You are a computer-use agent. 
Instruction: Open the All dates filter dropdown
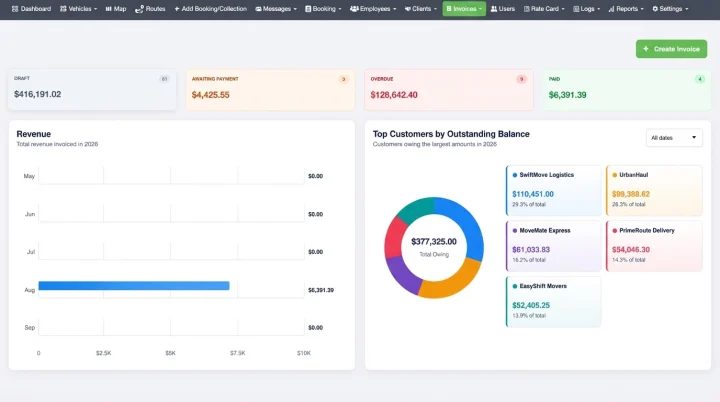coord(674,138)
